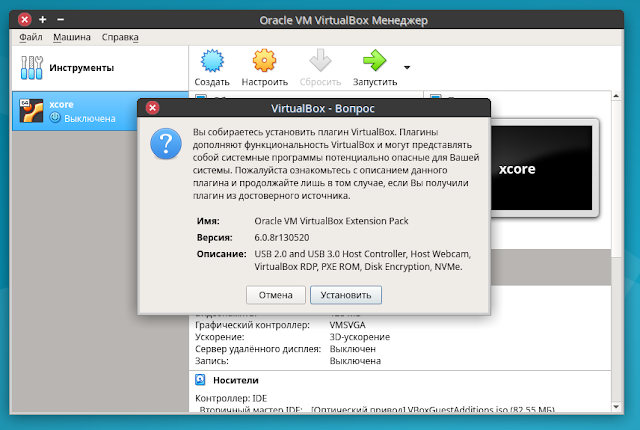Click Oracle VM VirtualBox Extension Pack name
Screen dimensions: 640x430
331,221
